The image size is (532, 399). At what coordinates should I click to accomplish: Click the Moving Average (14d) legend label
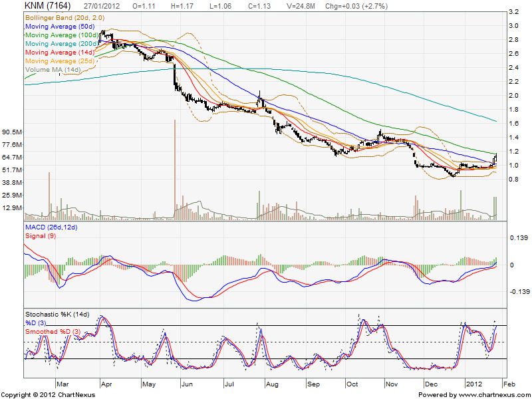point(61,52)
